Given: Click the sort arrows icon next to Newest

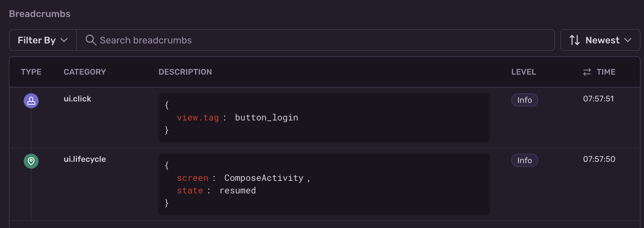Looking at the screenshot, I should click(575, 40).
